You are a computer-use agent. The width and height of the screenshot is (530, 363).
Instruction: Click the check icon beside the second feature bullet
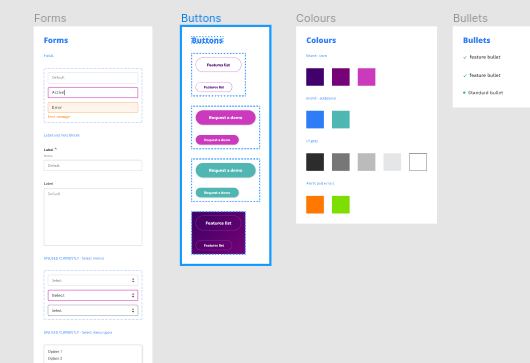465,76
